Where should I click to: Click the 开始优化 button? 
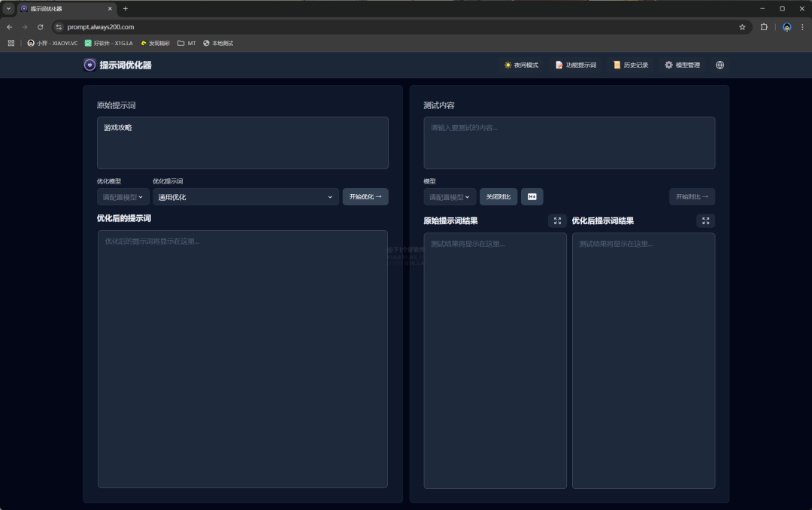pyautogui.click(x=365, y=197)
